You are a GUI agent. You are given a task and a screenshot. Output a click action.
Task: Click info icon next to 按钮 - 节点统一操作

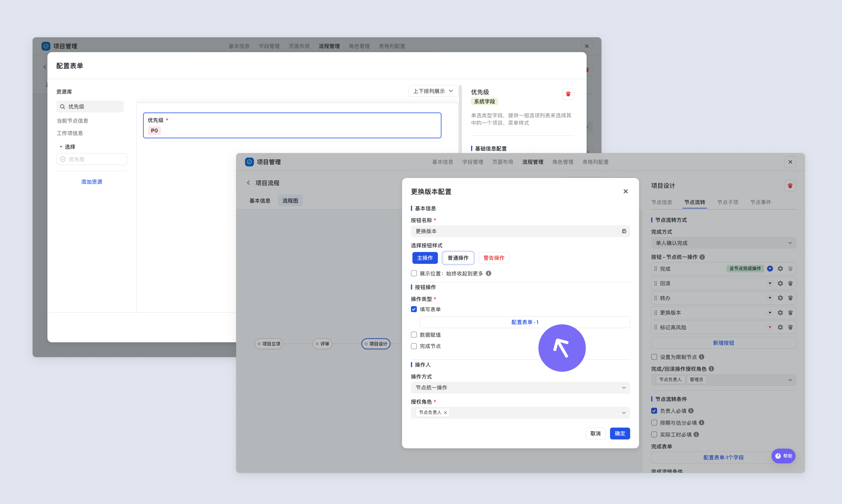coord(702,257)
